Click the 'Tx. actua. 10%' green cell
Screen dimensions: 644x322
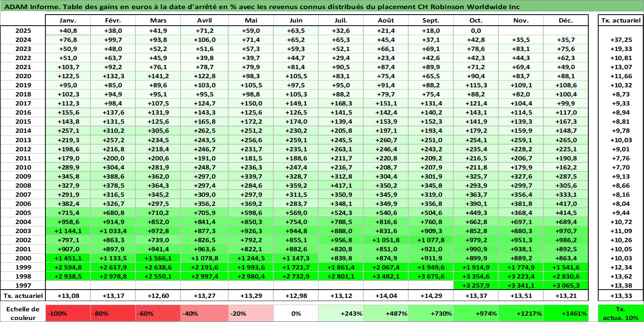tap(621, 313)
